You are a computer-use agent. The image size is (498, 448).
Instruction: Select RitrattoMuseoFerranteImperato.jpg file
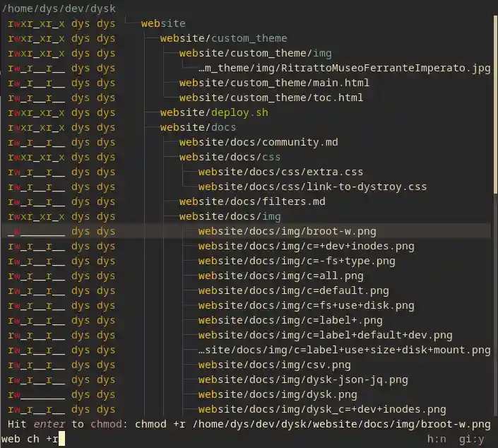point(345,68)
